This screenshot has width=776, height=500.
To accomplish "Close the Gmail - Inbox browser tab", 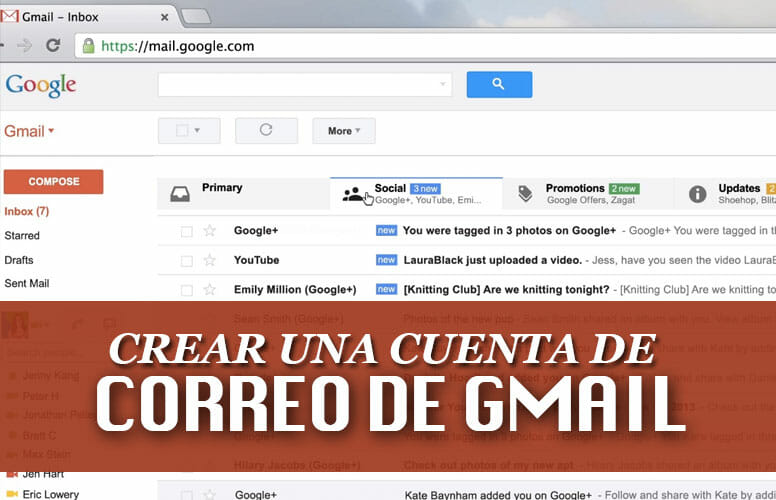I will (165, 17).
